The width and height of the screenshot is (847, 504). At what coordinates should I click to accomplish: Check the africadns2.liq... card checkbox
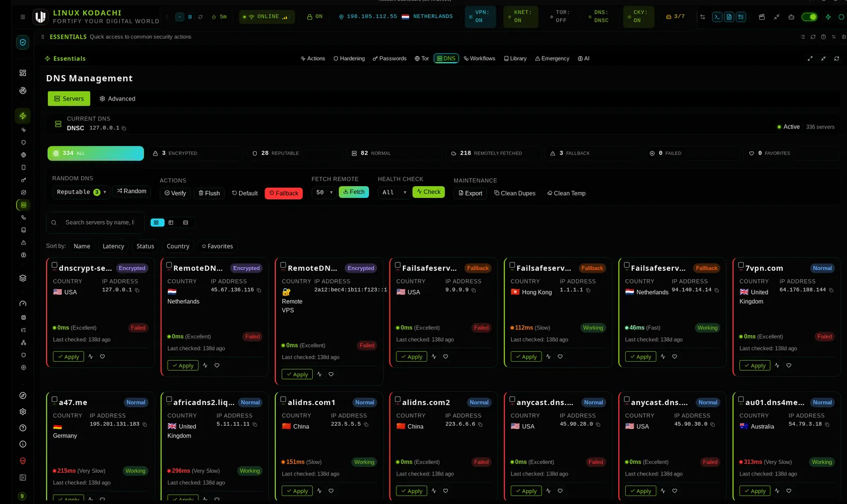(169, 400)
